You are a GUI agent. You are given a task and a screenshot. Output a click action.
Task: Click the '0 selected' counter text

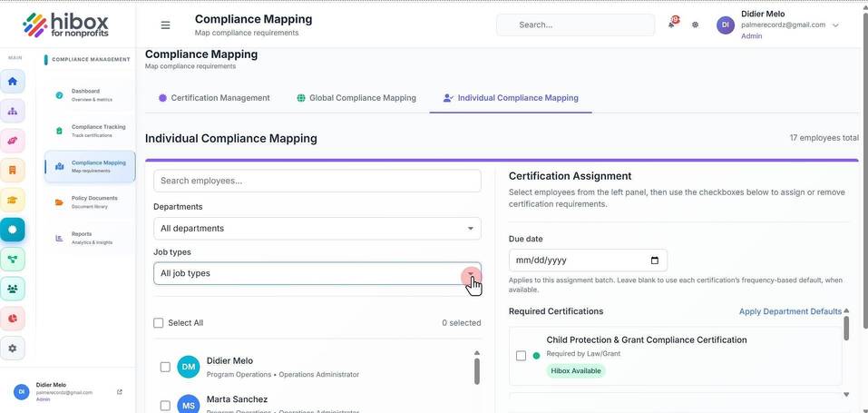pyautogui.click(x=461, y=322)
